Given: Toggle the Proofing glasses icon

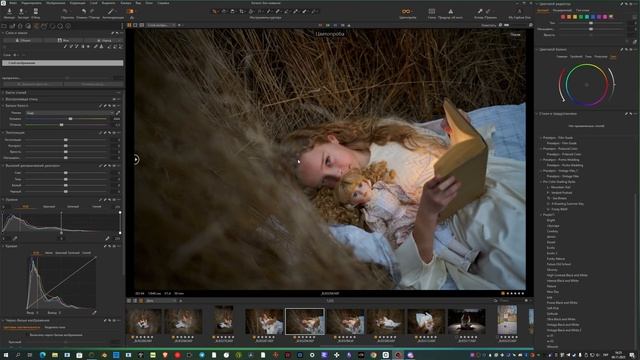Looking at the screenshot, I should click(406, 11).
